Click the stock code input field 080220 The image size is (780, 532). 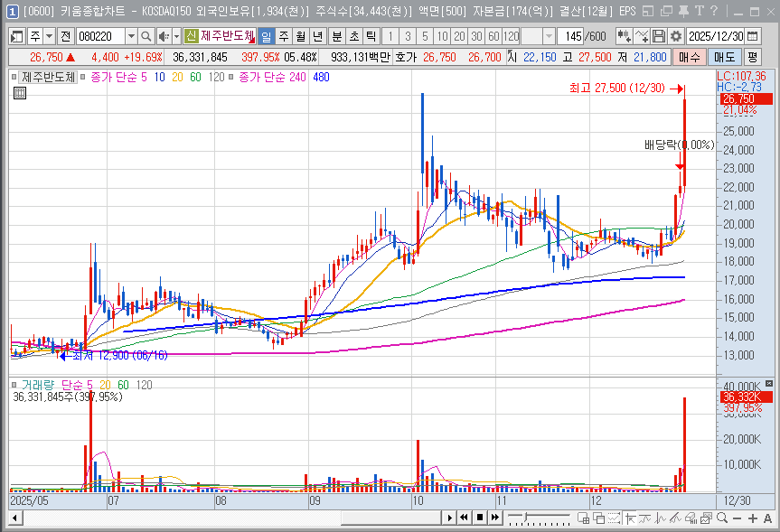click(100, 36)
